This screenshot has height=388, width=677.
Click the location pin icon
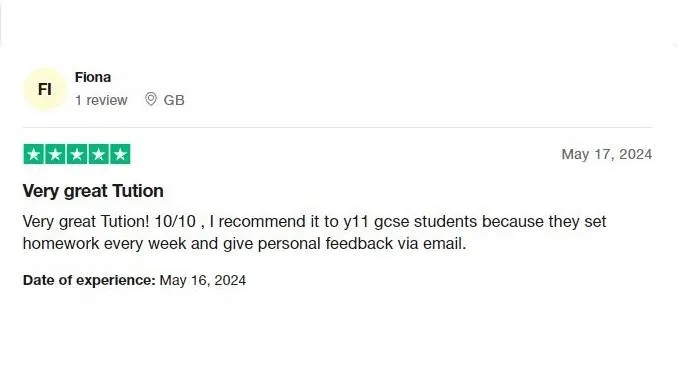click(151, 99)
